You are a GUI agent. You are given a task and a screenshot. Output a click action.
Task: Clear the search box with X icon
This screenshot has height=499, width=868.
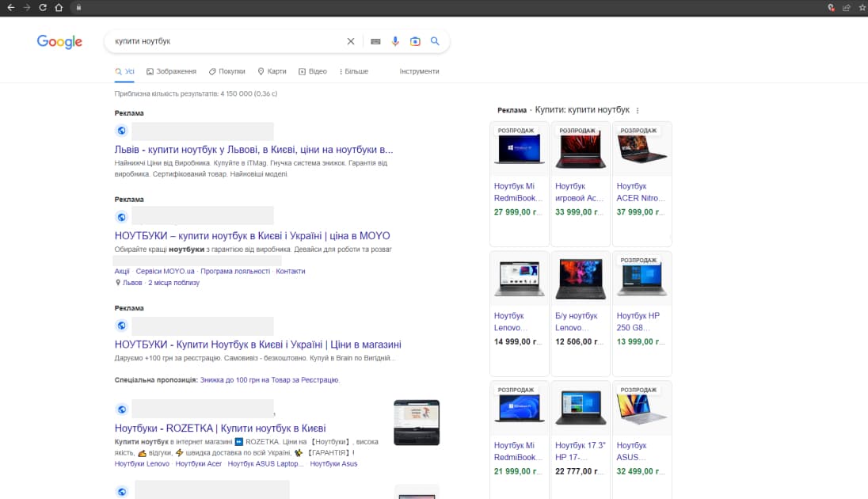[x=351, y=41]
